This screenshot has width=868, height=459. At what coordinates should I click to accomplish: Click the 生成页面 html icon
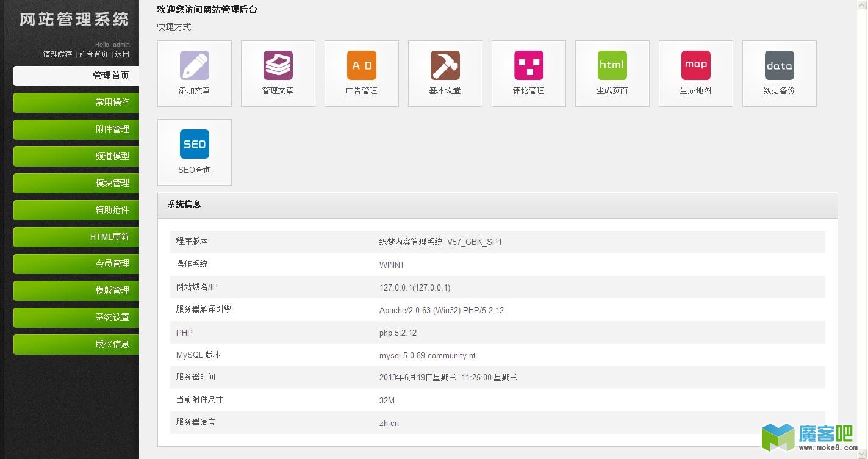tap(612, 65)
